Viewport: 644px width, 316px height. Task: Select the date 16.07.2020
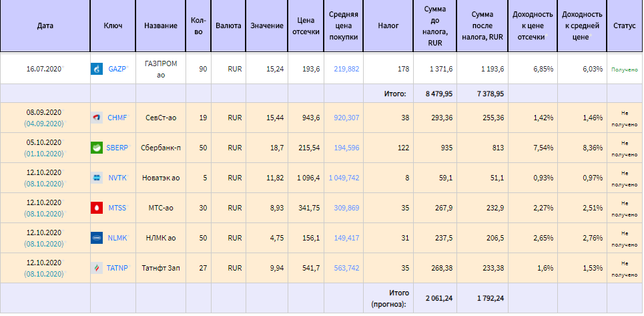(x=44, y=69)
